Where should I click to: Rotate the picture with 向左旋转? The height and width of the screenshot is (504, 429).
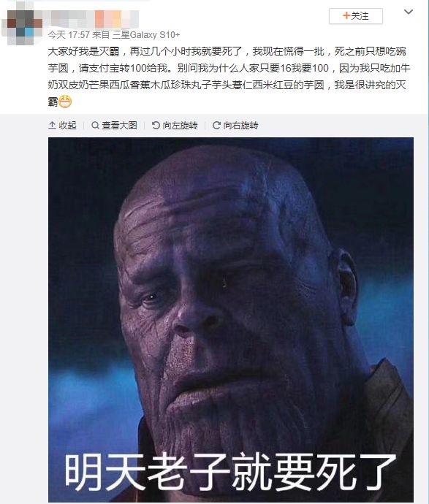[175, 125]
